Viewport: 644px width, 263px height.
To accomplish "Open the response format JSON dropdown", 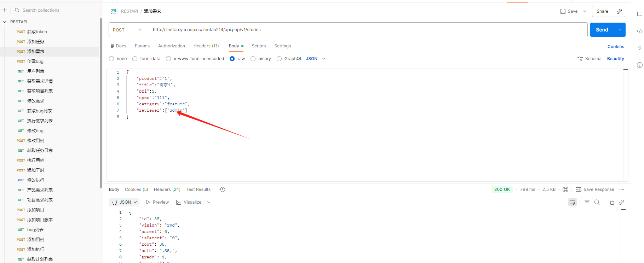I will click(124, 202).
